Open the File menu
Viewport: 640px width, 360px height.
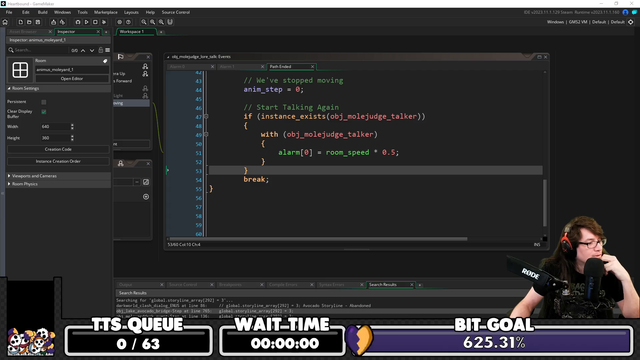(x=9, y=12)
